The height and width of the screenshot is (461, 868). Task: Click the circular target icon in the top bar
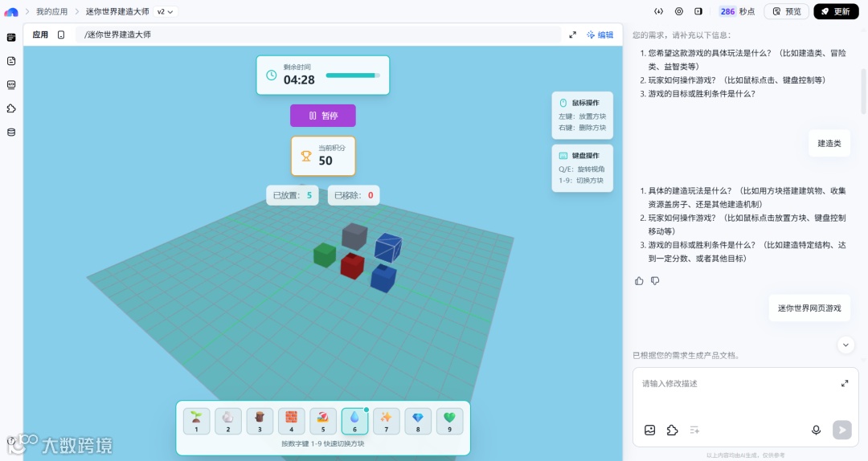pyautogui.click(x=678, y=11)
